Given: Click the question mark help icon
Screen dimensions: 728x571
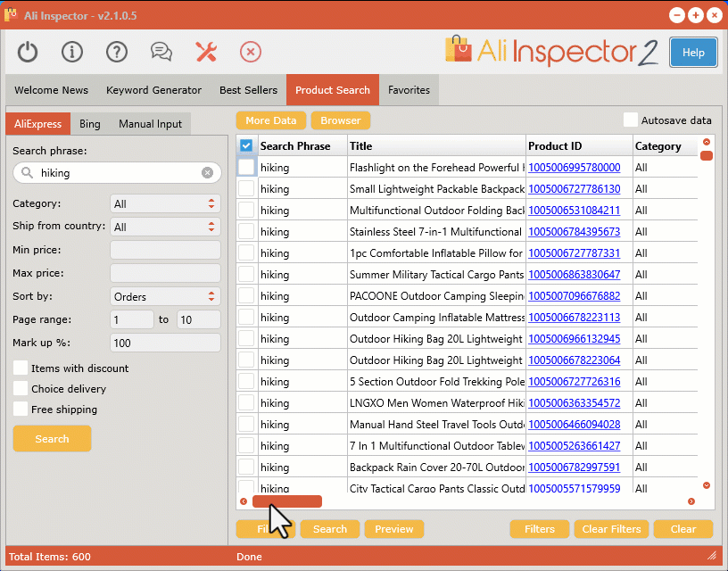Looking at the screenshot, I should click(x=116, y=52).
